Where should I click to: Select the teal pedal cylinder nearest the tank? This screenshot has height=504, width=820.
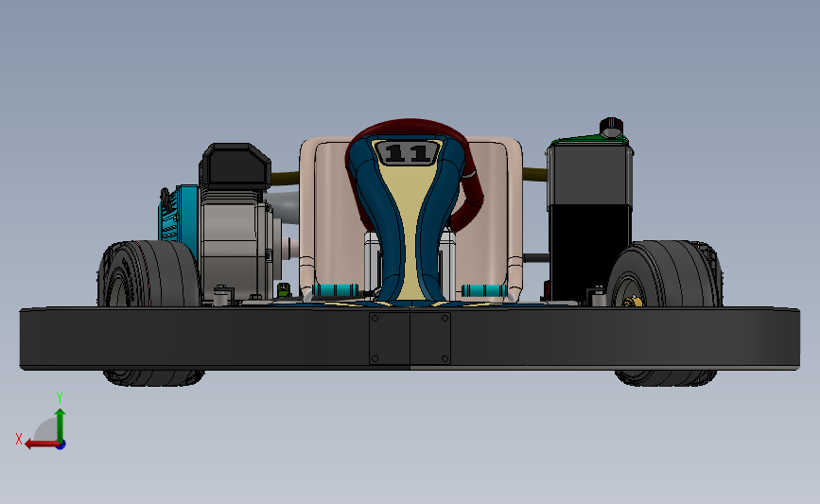pyautogui.click(x=484, y=290)
